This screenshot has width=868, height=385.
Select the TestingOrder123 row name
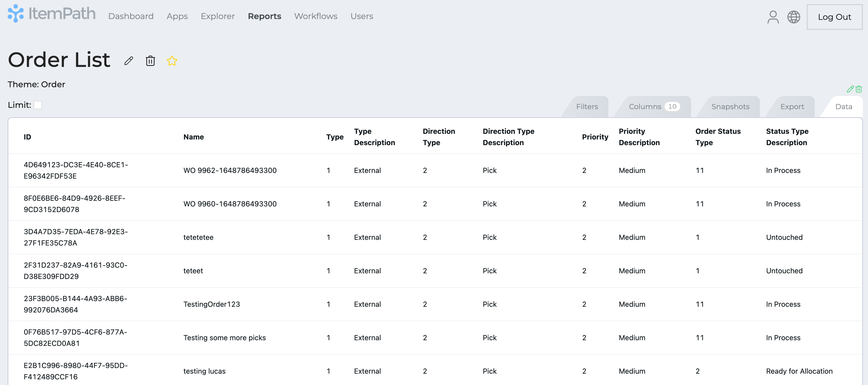point(211,304)
